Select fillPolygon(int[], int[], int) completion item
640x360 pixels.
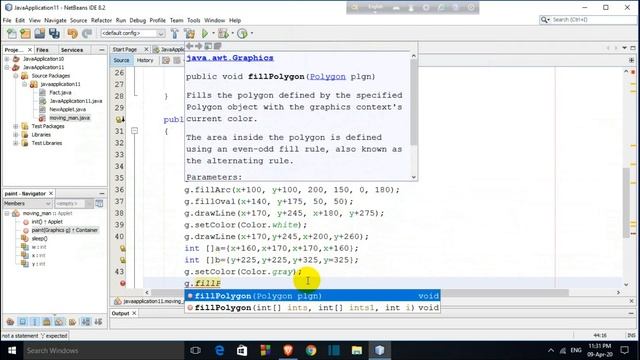click(x=312, y=308)
